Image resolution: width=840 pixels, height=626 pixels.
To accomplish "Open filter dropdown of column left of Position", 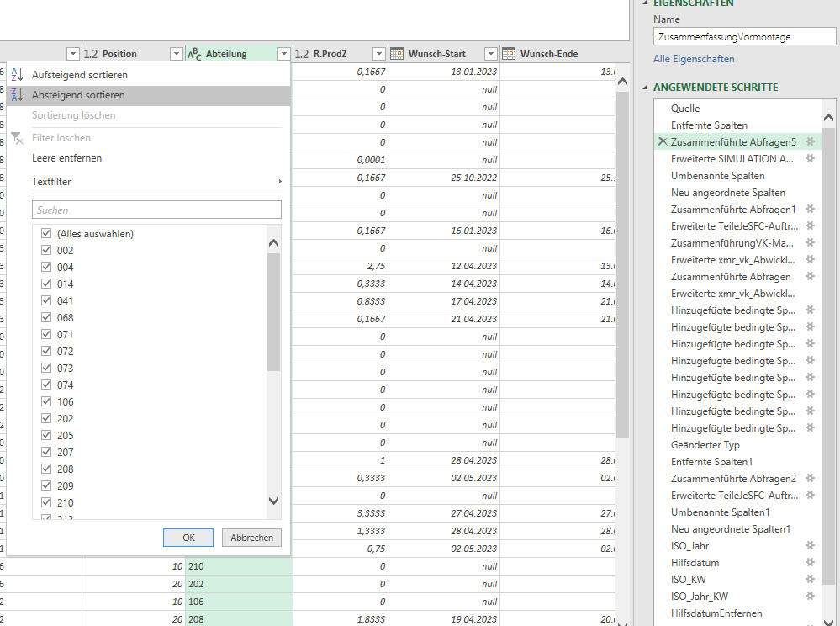I will pyautogui.click(x=73, y=54).
